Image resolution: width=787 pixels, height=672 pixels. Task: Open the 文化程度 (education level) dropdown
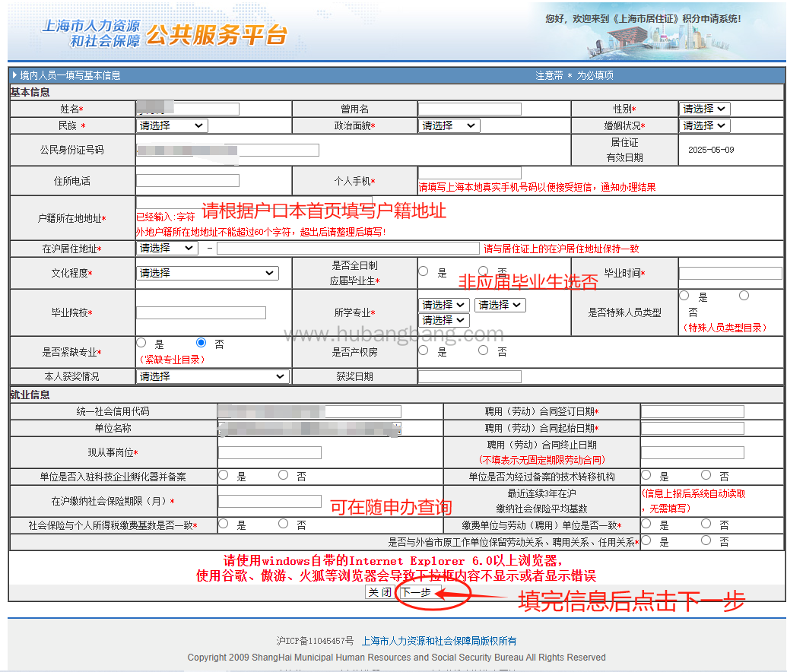(x=207, y=273)
